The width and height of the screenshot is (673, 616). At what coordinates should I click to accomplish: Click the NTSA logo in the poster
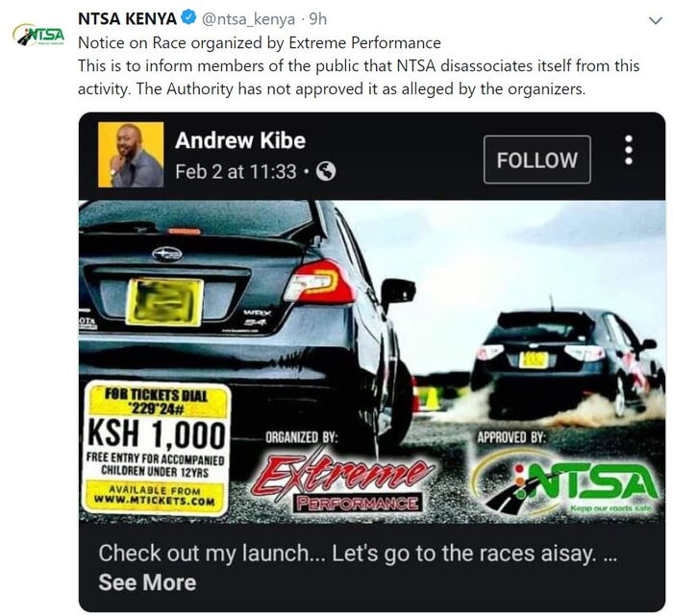click(566, 482)
